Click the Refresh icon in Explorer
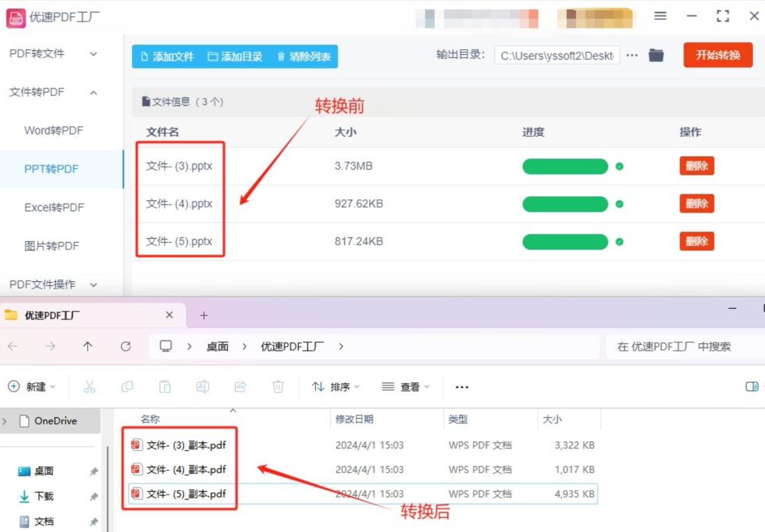This screenshot has height=532, width=765. click(126, 346)
